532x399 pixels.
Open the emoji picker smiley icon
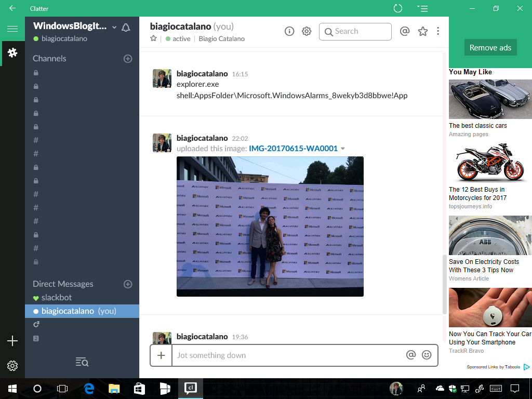[427, 355]
